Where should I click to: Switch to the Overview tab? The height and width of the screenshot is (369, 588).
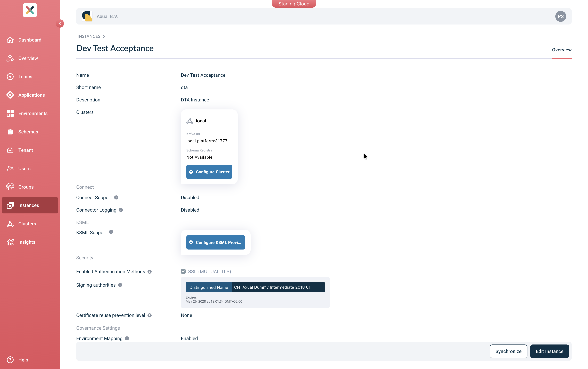point(561,50)
